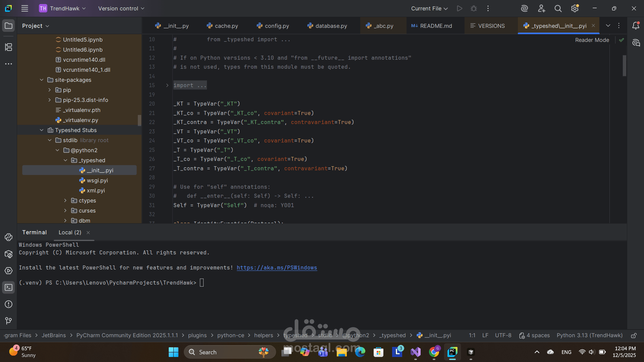This screenshot has width=644, height=362.
Task: Click the editor vertical scrollbar thumb
Action: click(624, 65)
